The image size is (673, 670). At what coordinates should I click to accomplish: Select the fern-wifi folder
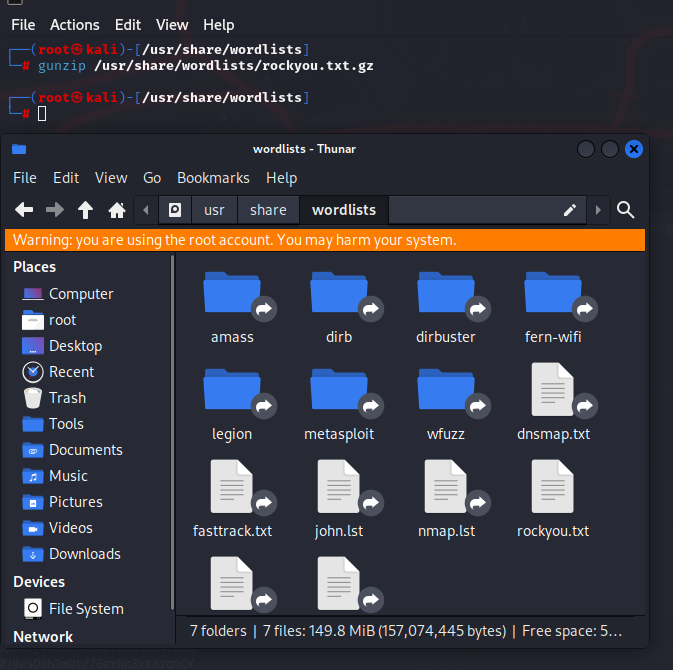pos(553,308)
